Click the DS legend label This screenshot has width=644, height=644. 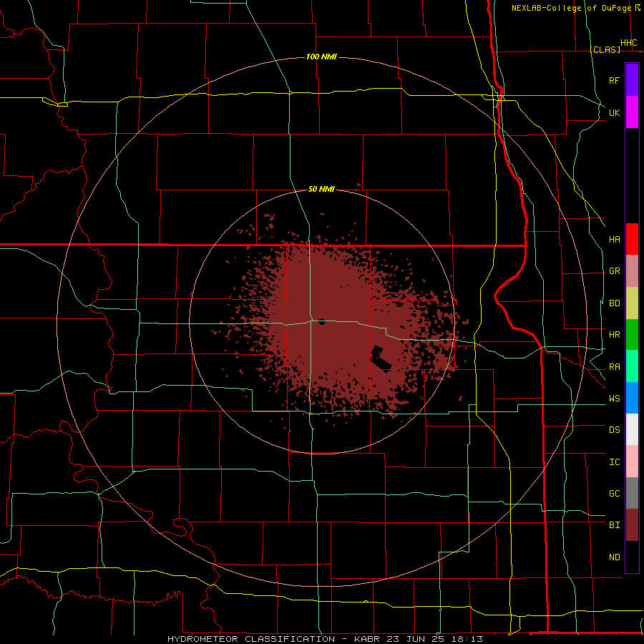pyautogui.click(x=614, y=430)
